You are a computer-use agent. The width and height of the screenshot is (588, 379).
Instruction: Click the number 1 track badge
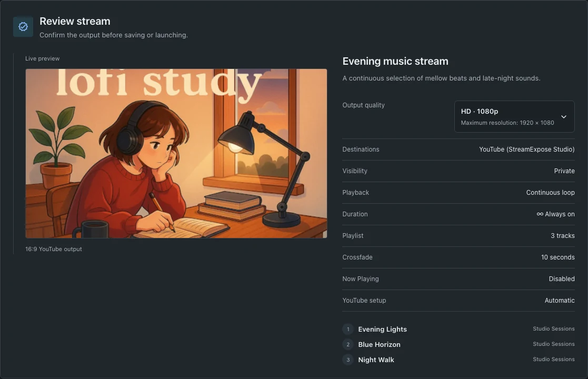pyautogui.click(x=348, y=329)
